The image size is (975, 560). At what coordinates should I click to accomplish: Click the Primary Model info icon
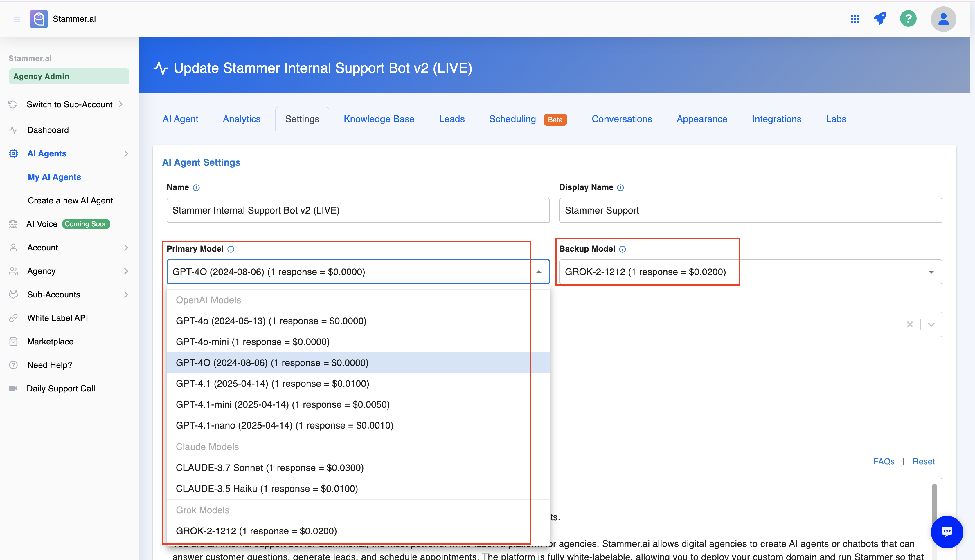coord(231,249)
